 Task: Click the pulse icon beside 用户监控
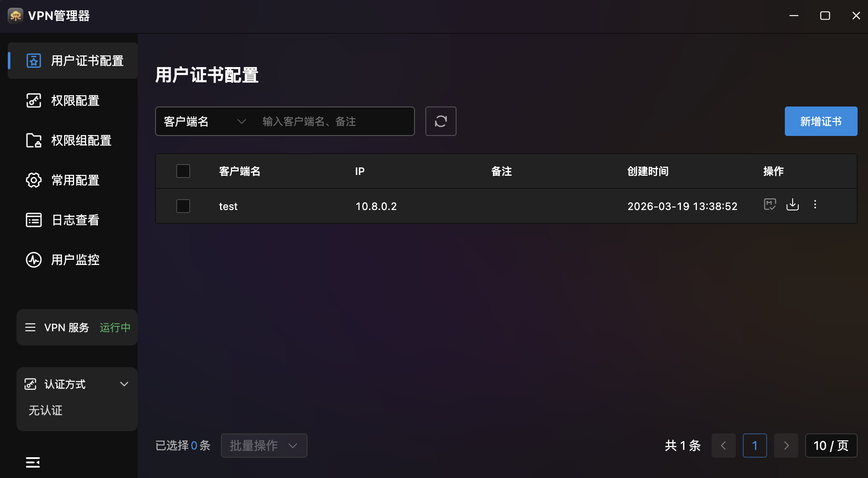34,260
